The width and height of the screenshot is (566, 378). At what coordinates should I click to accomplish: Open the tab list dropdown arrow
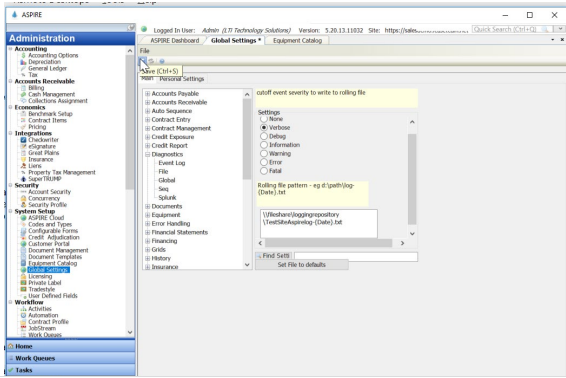[553, 40]
